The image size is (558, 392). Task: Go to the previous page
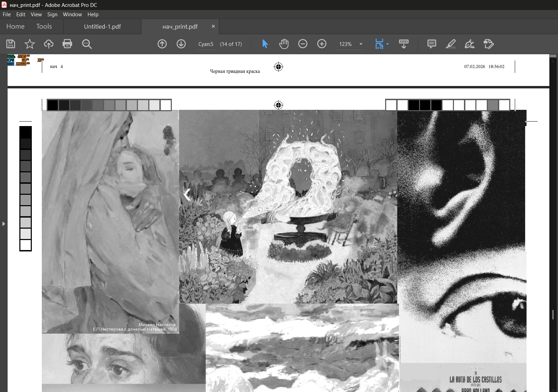click(162, 44)
